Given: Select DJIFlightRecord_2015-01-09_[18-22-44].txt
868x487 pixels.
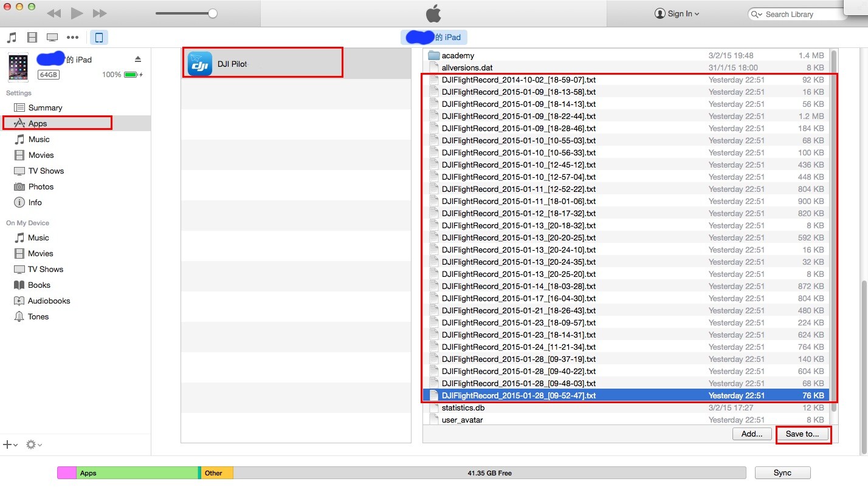Looking at the screenshot, I should (626, 116).
